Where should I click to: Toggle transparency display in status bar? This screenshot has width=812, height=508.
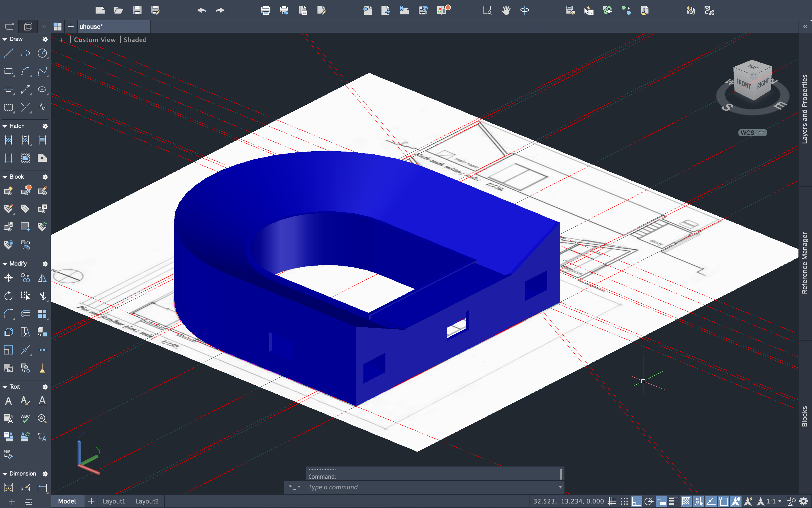point(686,501)
